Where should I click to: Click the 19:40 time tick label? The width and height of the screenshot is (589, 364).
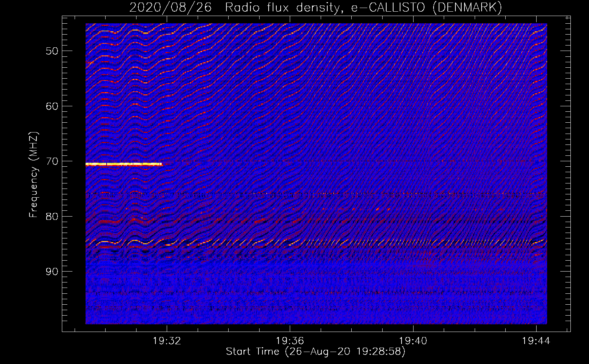click(x=413, y=341)
